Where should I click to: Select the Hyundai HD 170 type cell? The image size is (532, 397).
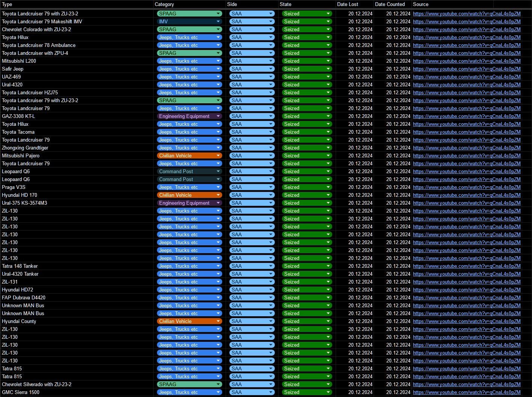77,195
